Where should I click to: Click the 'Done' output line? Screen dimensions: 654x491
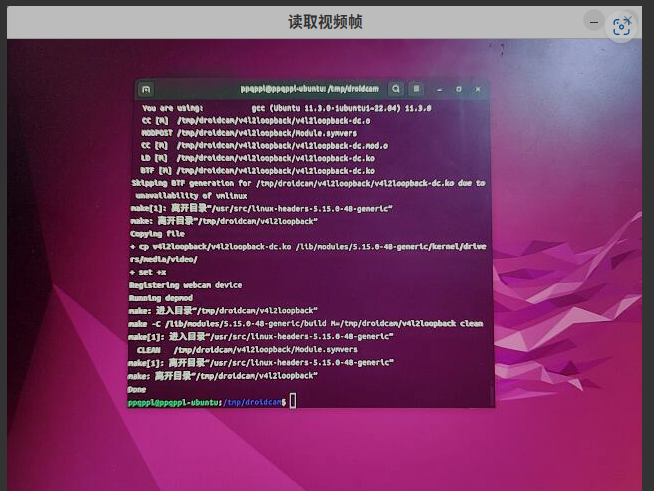136,390
